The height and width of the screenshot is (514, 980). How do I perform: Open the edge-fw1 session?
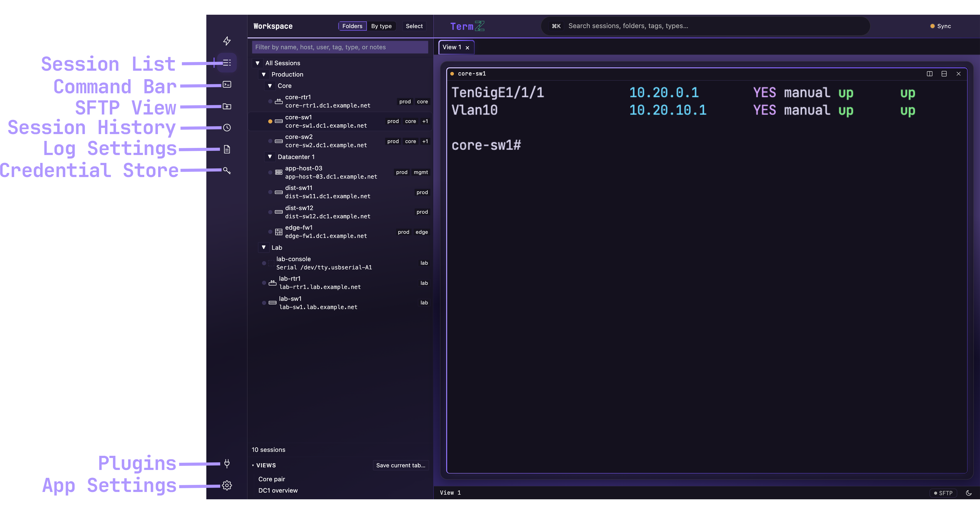(340, 232)
